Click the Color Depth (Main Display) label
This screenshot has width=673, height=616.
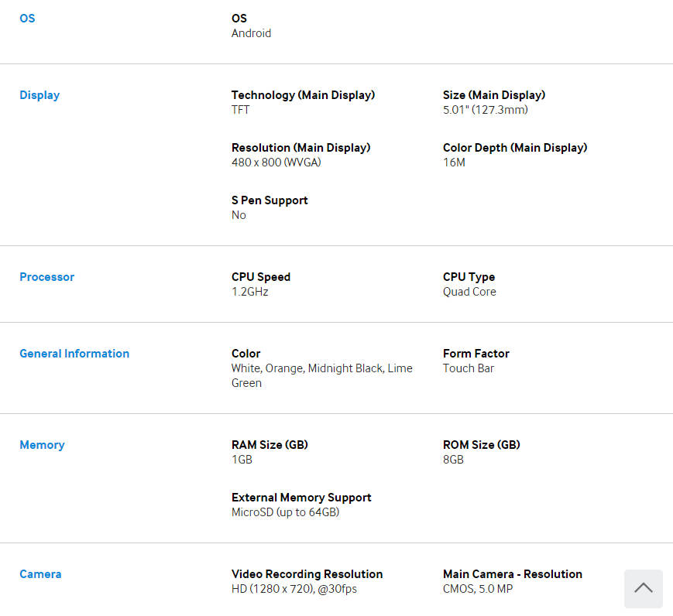point(515,148)
